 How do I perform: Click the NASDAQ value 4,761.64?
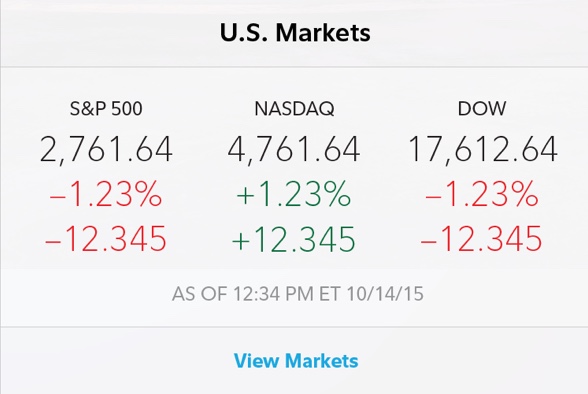point(294,149)
